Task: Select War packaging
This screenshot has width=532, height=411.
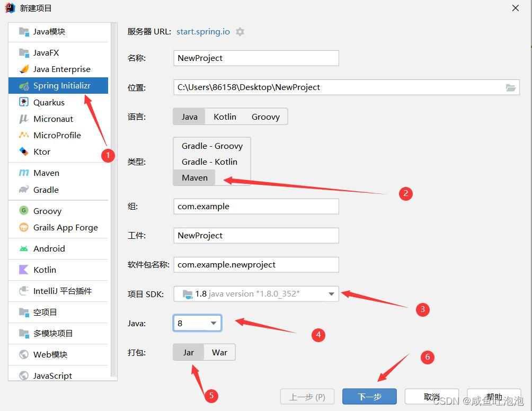Action: (x=219, y=353)
